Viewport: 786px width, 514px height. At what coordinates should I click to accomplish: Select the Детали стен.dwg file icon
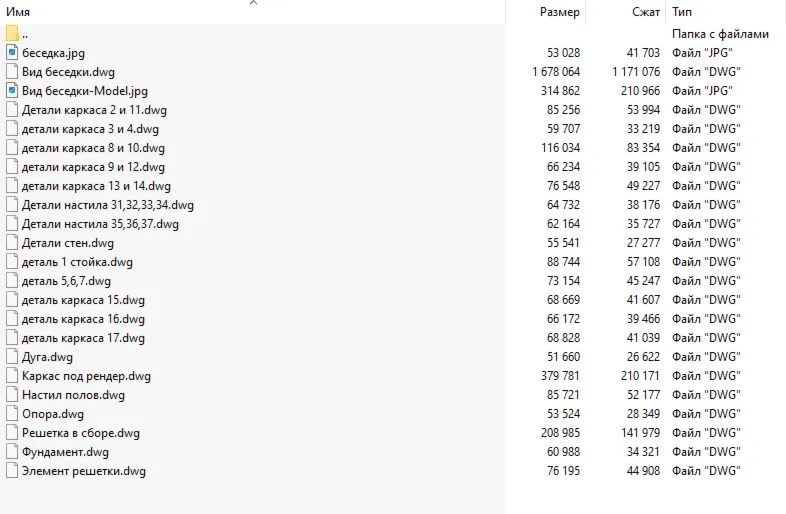click(13, 243)
